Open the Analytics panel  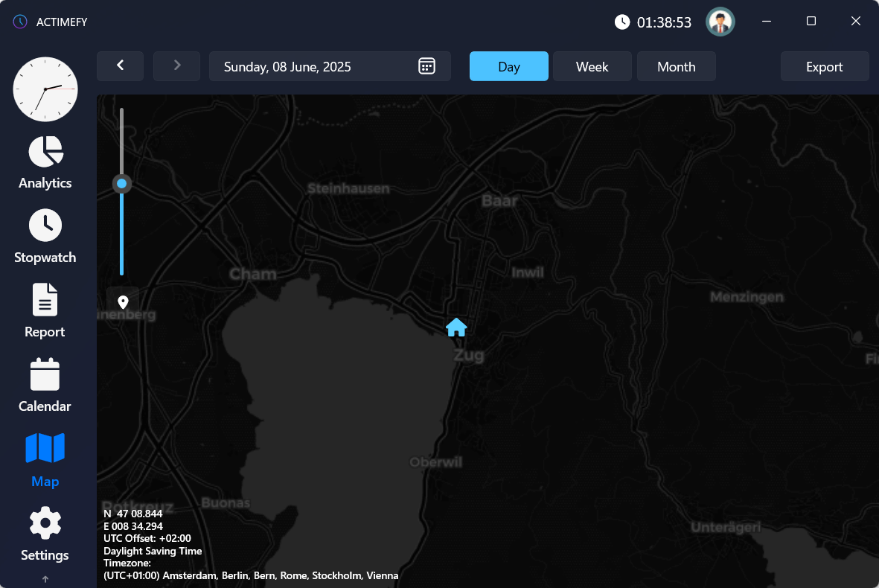point(45,162)
